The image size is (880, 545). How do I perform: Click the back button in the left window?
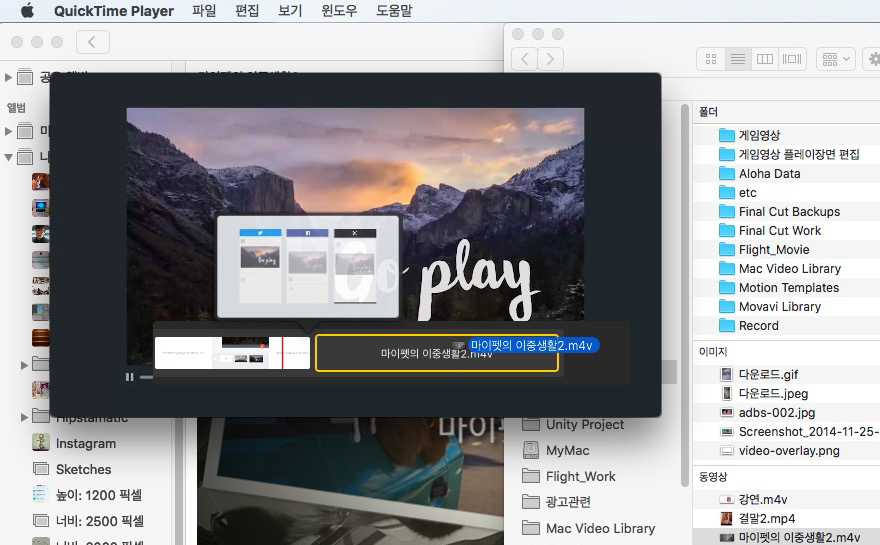[92, 42]
